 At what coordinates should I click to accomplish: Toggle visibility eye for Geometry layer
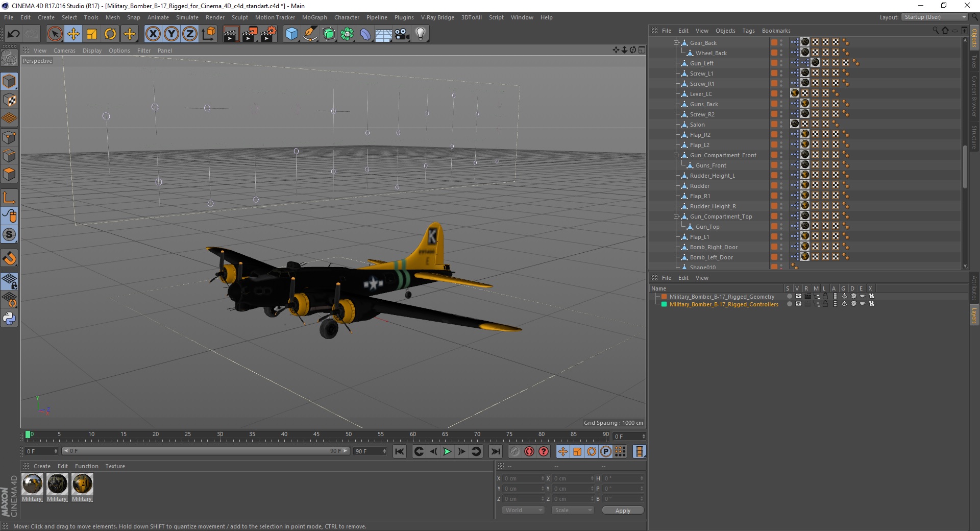(798, 296)
